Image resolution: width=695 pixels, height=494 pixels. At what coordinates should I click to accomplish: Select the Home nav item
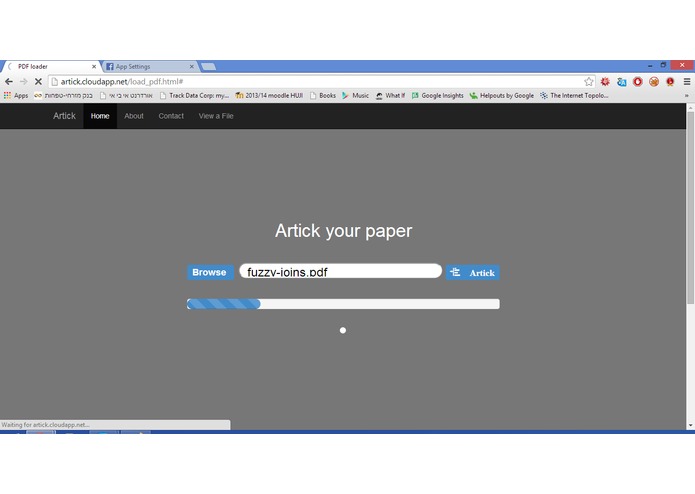[100, 116]
